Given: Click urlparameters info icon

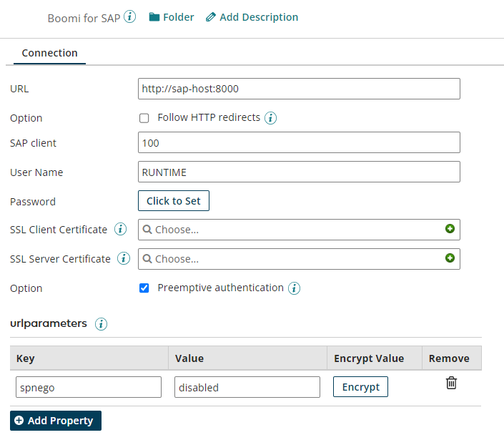Looking at the screenshot, I should pos(101,324).
